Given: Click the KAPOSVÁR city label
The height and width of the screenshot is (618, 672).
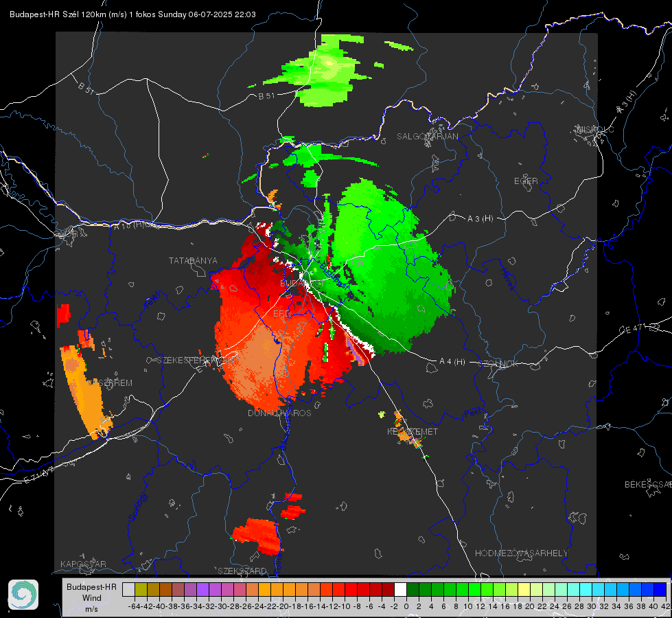Looking at the screenshot, I should tap(83, 564).
